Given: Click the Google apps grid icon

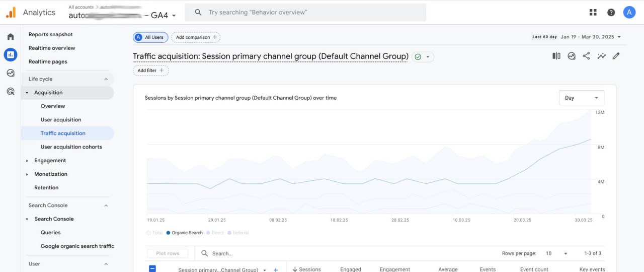Looking at the screenshot, I should (x=593, y=13).
